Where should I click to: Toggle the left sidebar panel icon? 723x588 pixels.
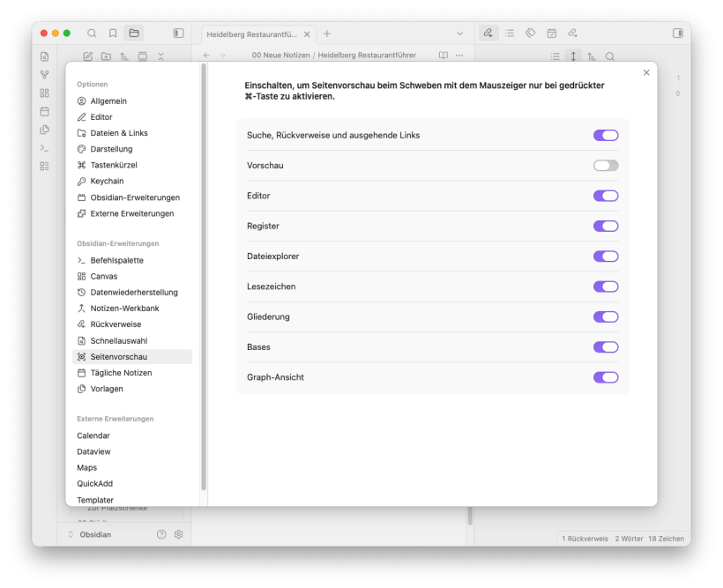[178, 33]
